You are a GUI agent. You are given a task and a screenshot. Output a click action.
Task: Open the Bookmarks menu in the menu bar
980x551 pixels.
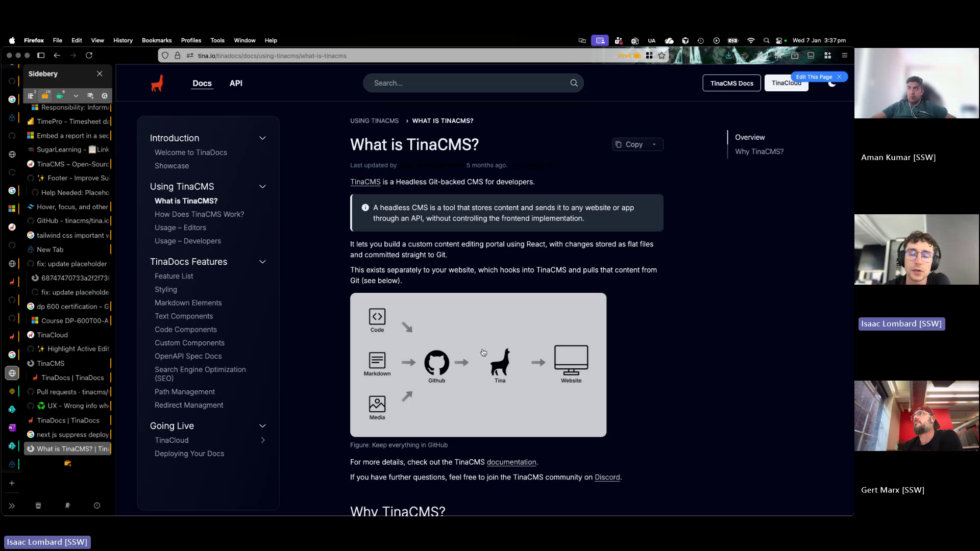click(156, 40)
